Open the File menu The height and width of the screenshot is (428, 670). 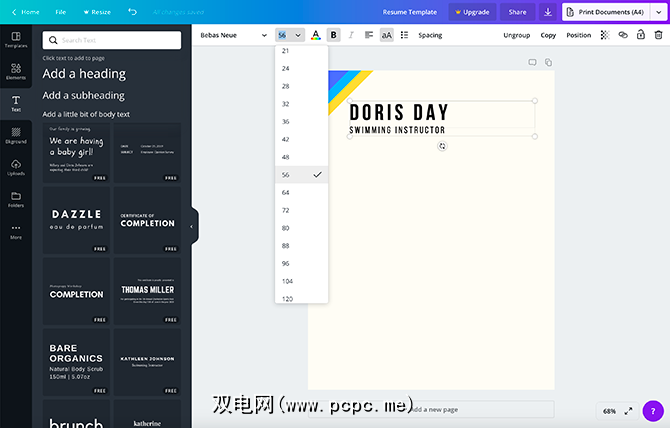61,12
